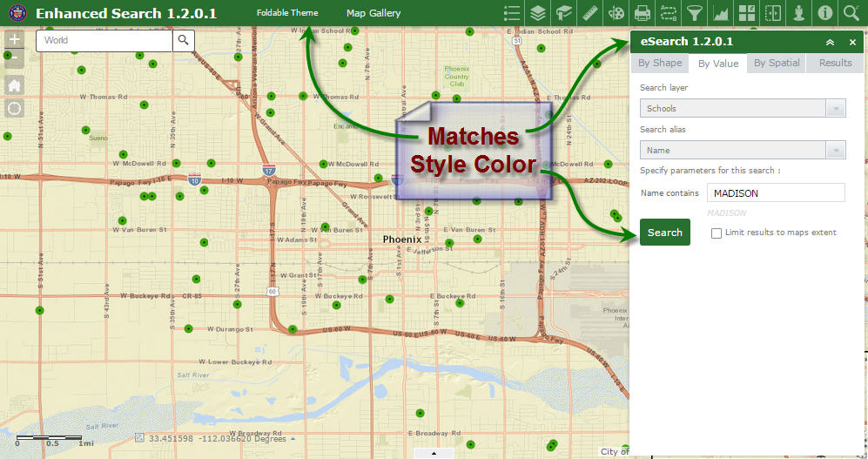This screenshot has height=459, width=868.
Task: Open the Print widget
Action: [x=643, y=13]
